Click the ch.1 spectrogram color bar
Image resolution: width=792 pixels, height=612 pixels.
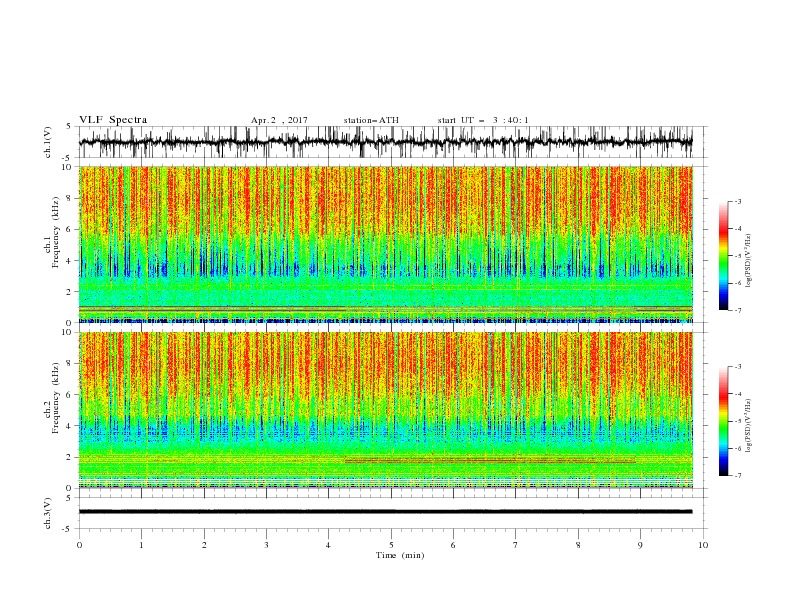tap(723, 256)
